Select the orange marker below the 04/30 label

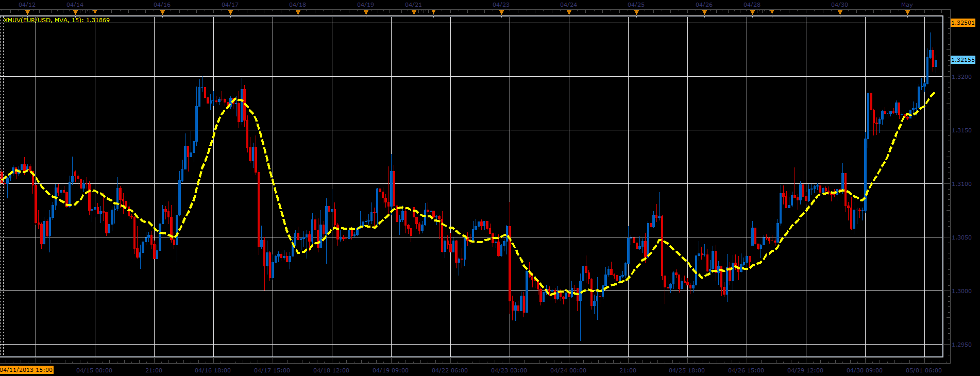pyautogui.click(x=840, y=12)
